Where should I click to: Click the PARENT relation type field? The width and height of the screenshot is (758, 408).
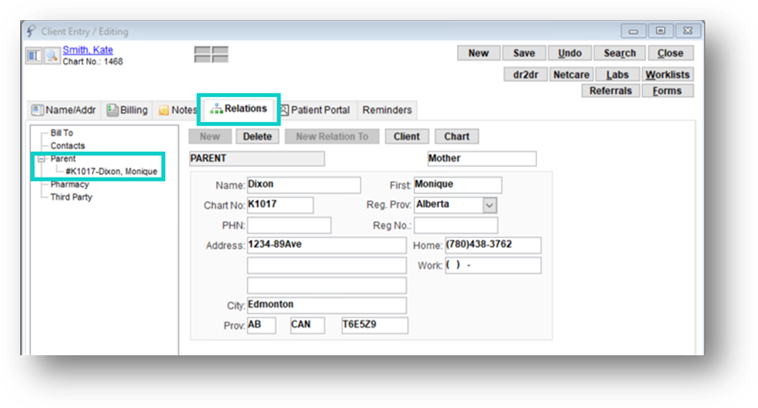[x=257, y=159]
